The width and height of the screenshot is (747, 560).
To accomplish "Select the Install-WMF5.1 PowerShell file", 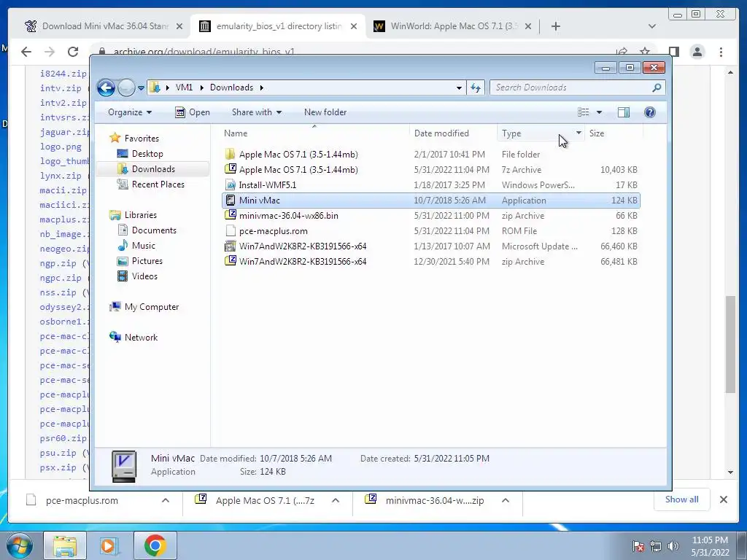I will pyautogui.click(x=430, y=184).
